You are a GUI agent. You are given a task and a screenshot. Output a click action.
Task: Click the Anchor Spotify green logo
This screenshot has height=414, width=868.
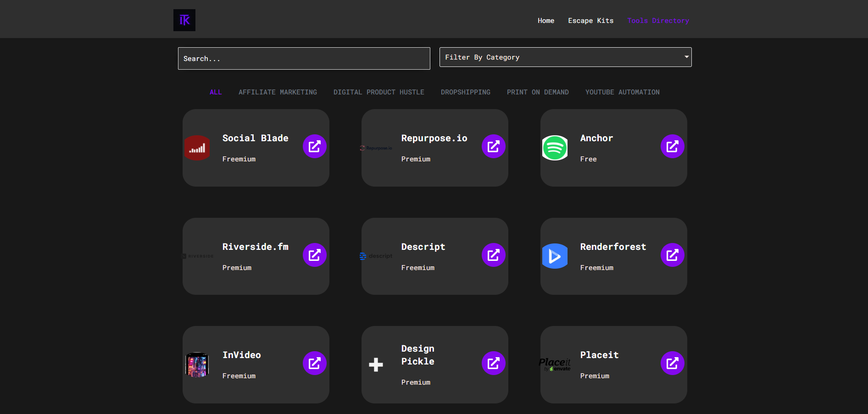click(x=555, y=148)
